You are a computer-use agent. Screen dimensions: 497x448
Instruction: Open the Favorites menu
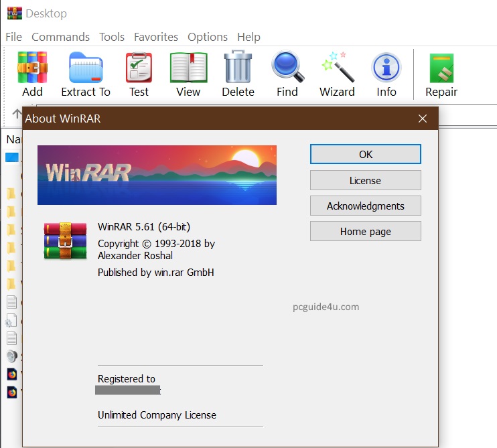156,37
